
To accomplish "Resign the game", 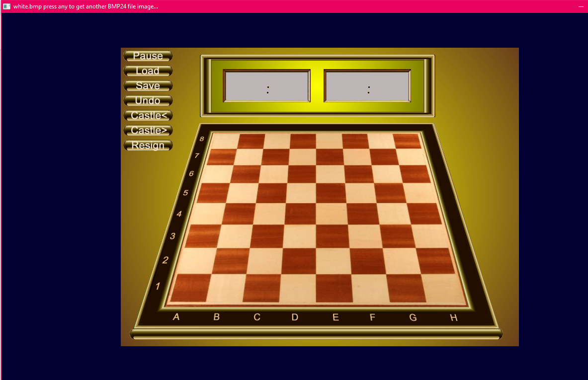I will click(148, 146).
